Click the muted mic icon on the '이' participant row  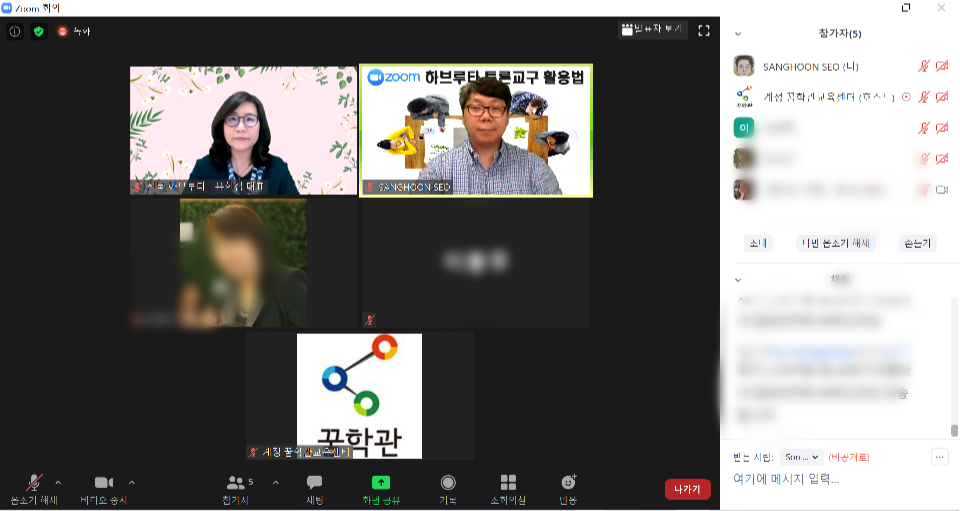pyautogui.click(x=924, y=127)
